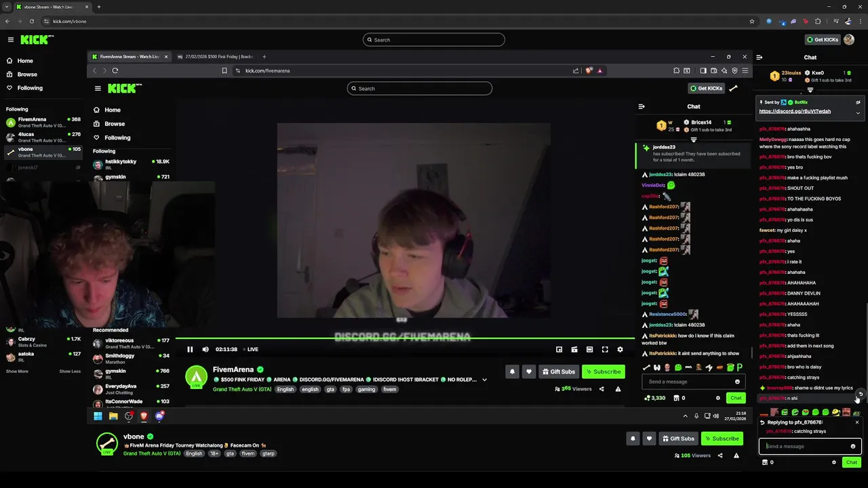Open Following in the left sidebar
Image resolution: width=868 pixels, height=488 pixels.
30,88
